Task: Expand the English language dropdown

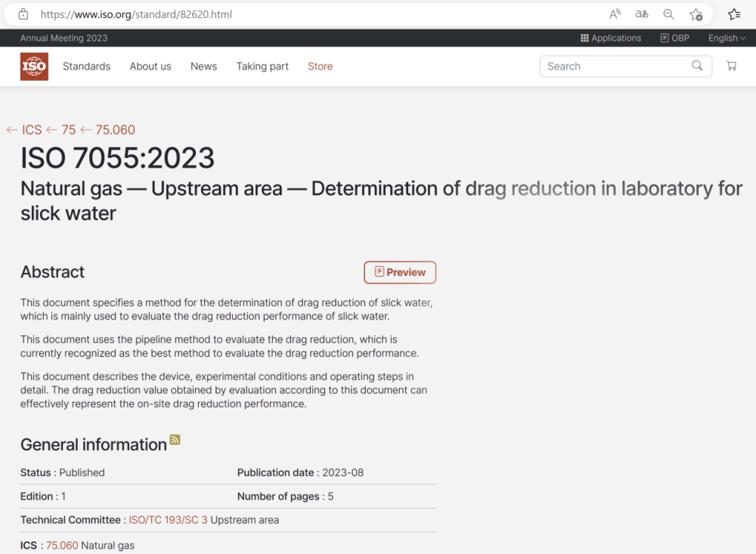Action: [727, 38]
